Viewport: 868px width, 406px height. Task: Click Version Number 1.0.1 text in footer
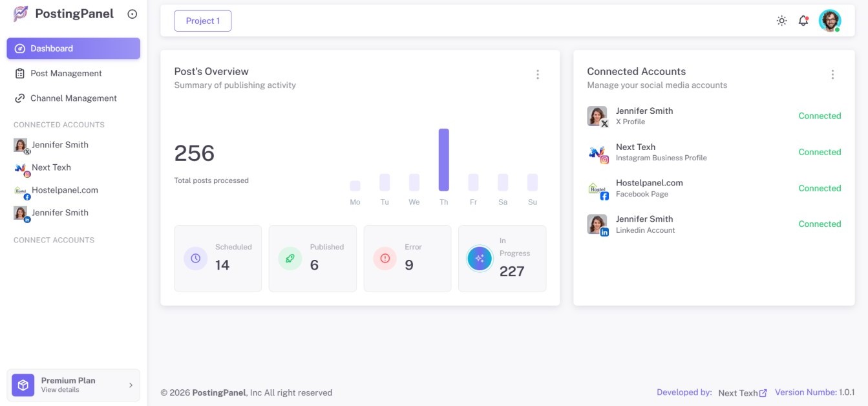815,392
